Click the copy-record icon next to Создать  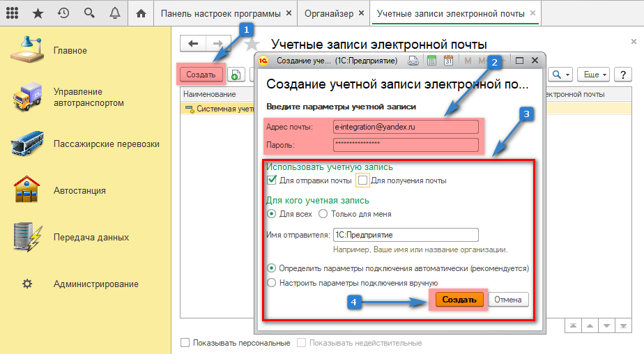click(236, 74)
